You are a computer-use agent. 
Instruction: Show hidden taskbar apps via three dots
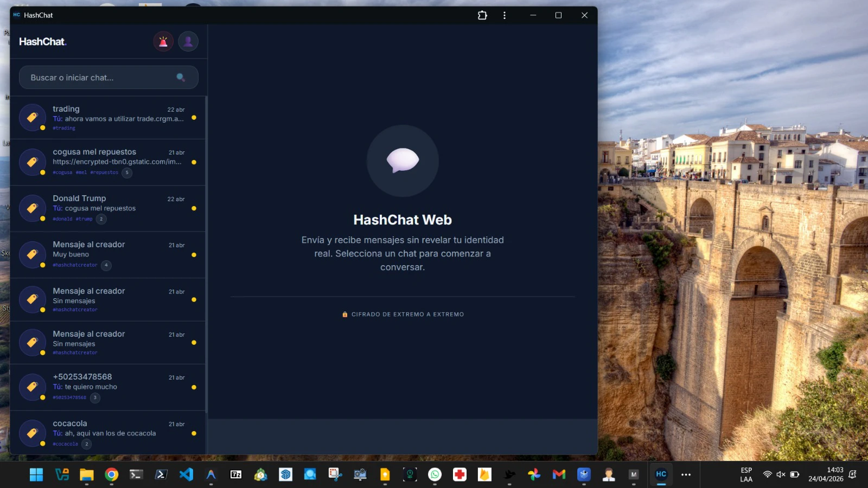point(686,474)
